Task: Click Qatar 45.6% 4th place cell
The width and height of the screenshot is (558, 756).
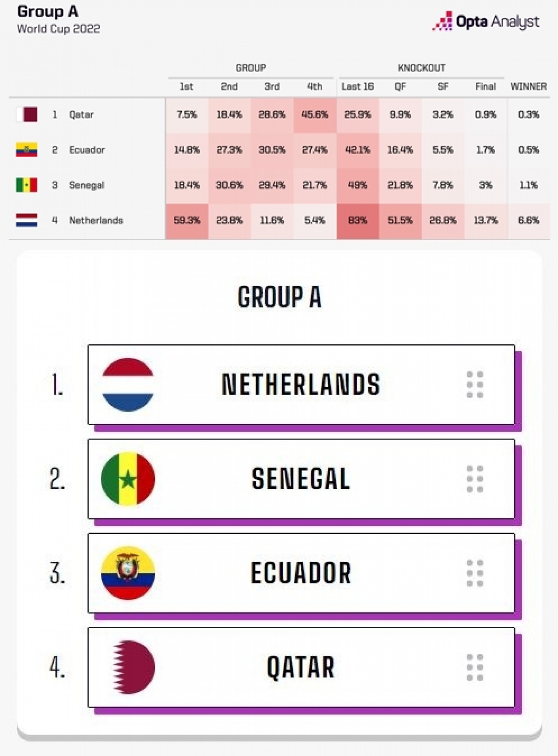Action: coord(315,114)
